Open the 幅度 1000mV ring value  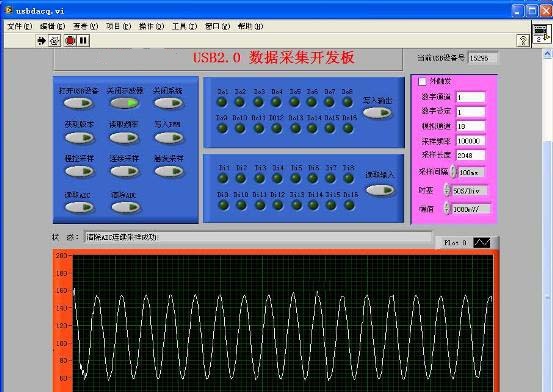pyautogui.click(x=471, y=209)
